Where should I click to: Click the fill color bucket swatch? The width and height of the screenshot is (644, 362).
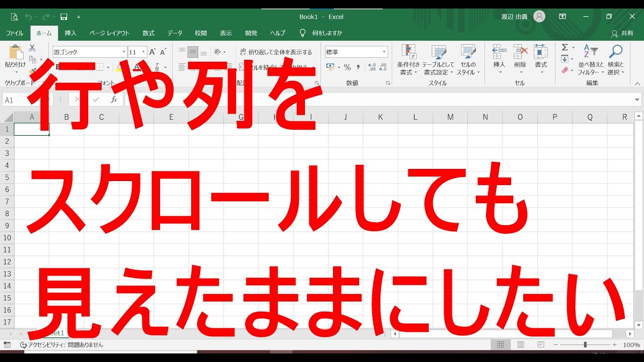point(119,67)
